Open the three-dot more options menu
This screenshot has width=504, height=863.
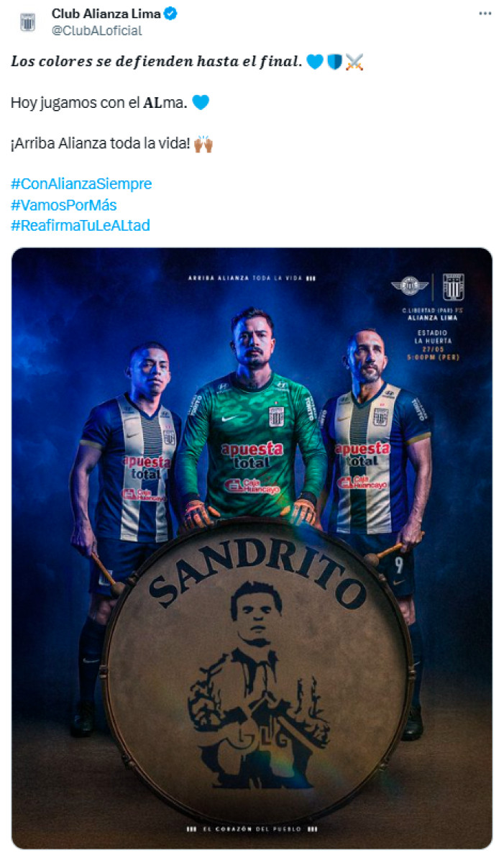point(485,14)
